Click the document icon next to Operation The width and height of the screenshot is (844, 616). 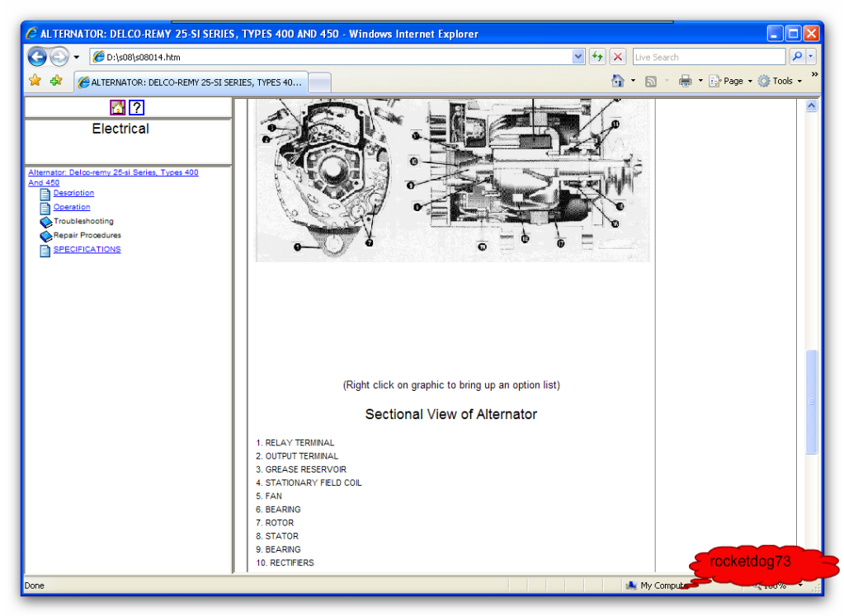coord(44,207)
